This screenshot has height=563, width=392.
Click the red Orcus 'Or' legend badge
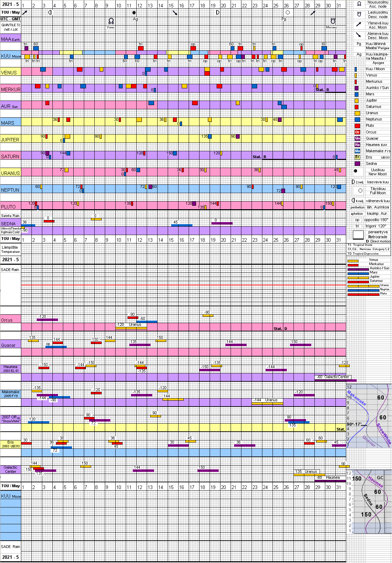tap(357, 132)
